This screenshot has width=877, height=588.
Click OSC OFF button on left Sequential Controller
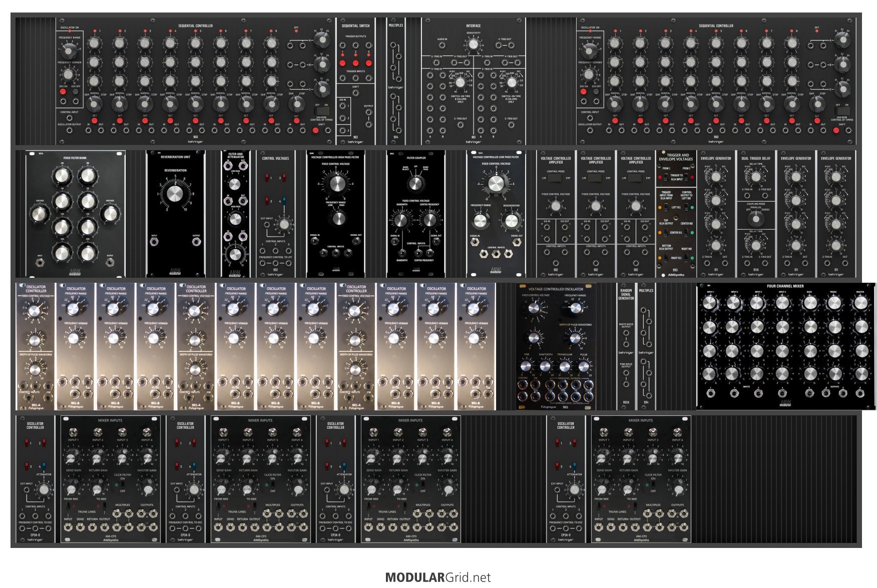76,92
